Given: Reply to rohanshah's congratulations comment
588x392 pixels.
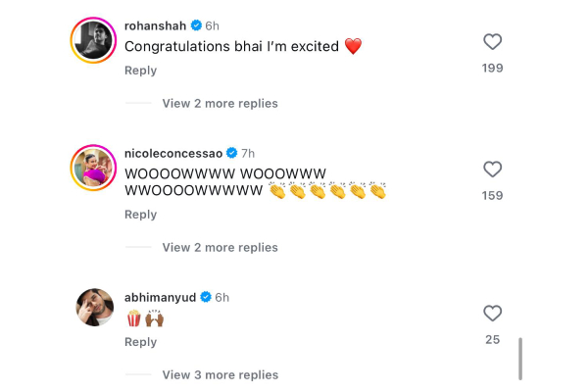Looking at the screenshot, I should coord(140,71).
